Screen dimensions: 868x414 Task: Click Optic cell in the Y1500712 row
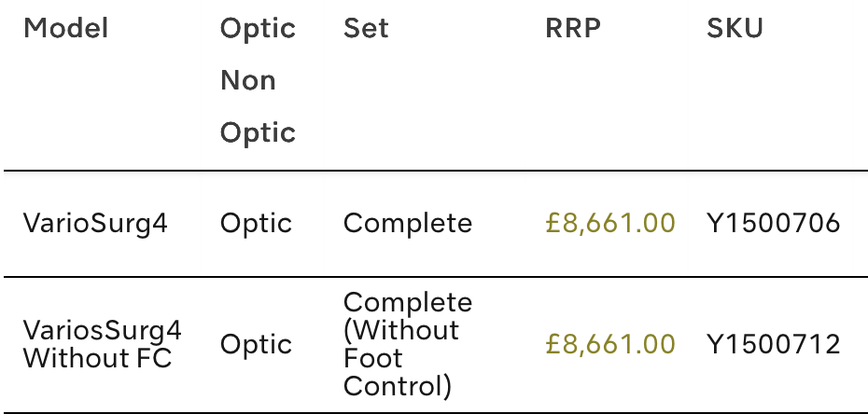pos(256,344)
